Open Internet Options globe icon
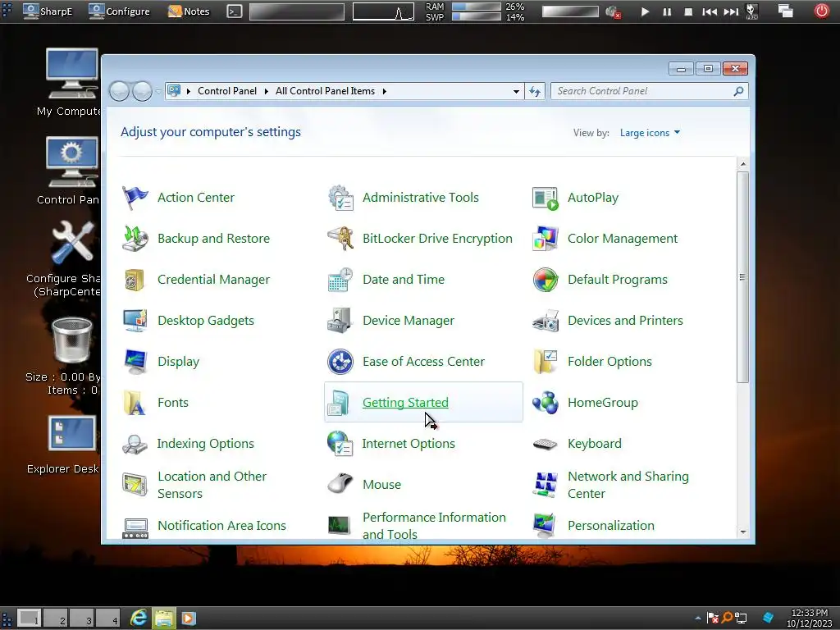Image resolution: width=840 pixels, height=630 pixels. [340, 444]
